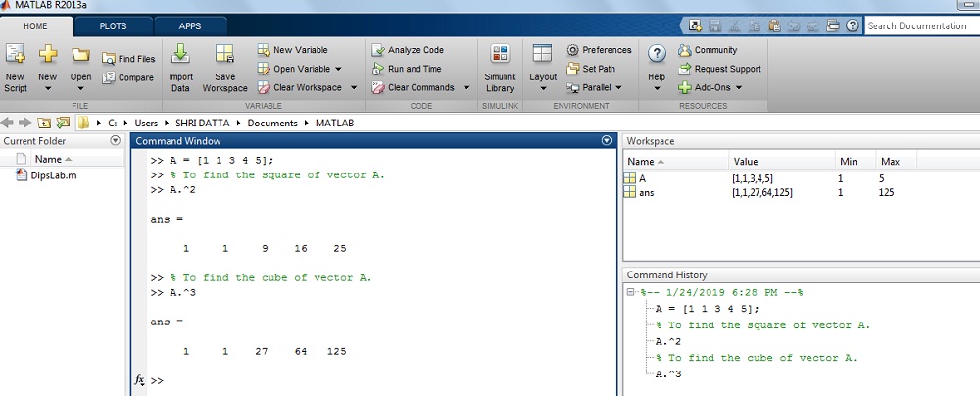
Task: Click the Find Files icon
Action: coord(109,59)
